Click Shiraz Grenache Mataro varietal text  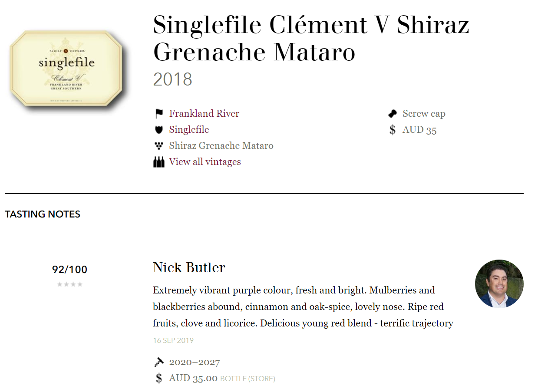tap(221, 146)
